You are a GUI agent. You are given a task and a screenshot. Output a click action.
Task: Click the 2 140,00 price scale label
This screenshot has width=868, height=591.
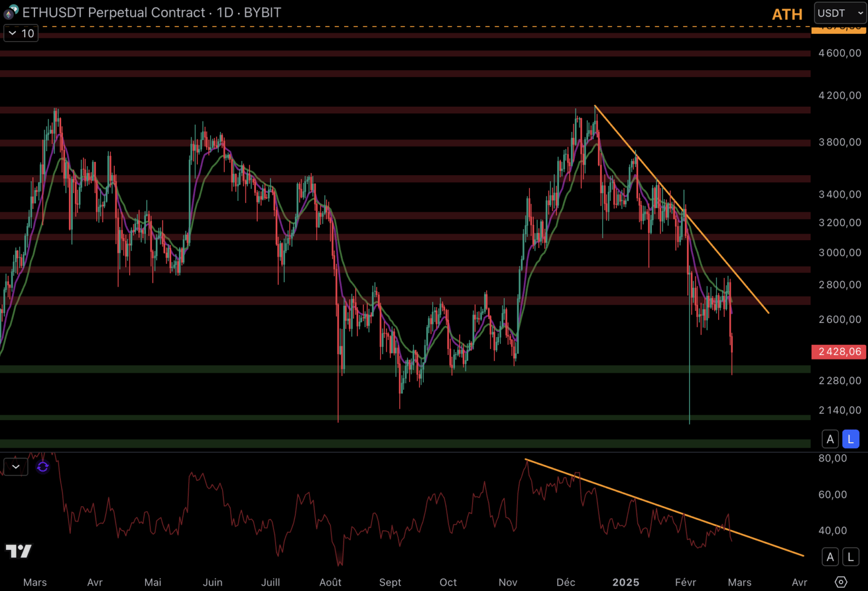click(840, 410)
